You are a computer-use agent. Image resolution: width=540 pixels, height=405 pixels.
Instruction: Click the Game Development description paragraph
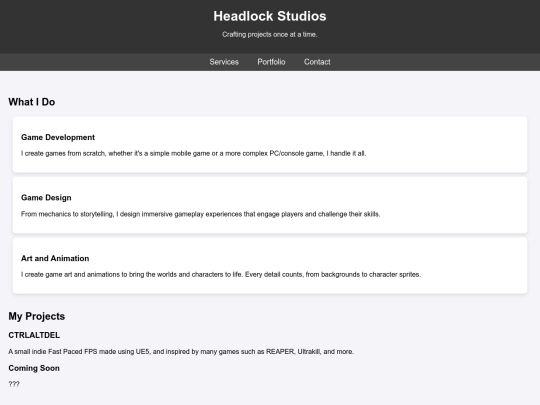pos(194,154)
